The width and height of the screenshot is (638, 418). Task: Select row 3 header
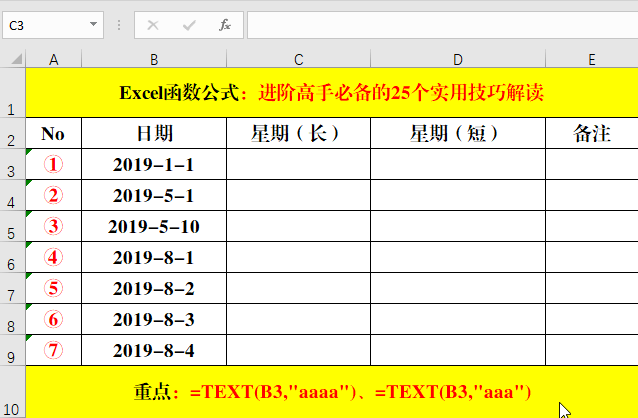click(x=12, y=164)
